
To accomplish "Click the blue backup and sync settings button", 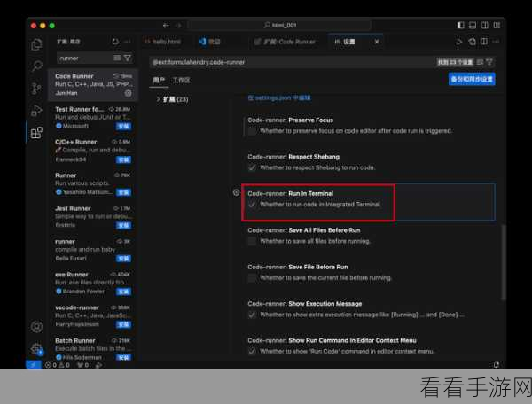I will click(472, 80).
